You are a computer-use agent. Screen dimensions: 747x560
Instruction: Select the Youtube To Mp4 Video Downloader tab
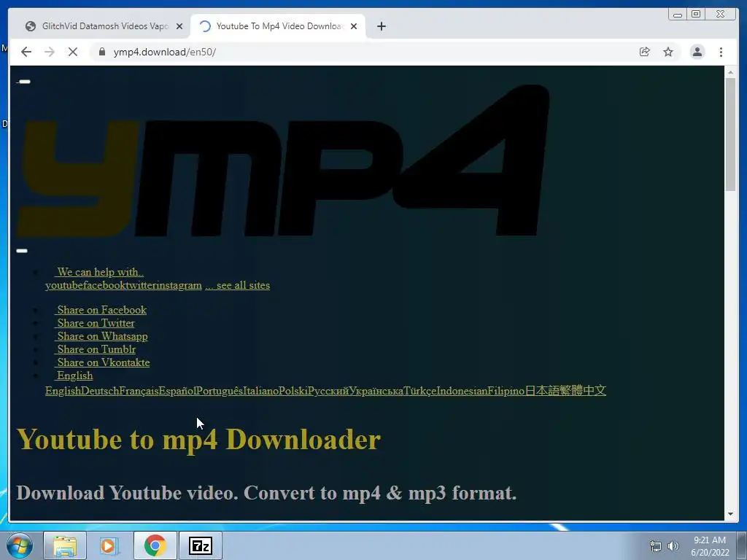pyautogui.click(x=279, y=26)
